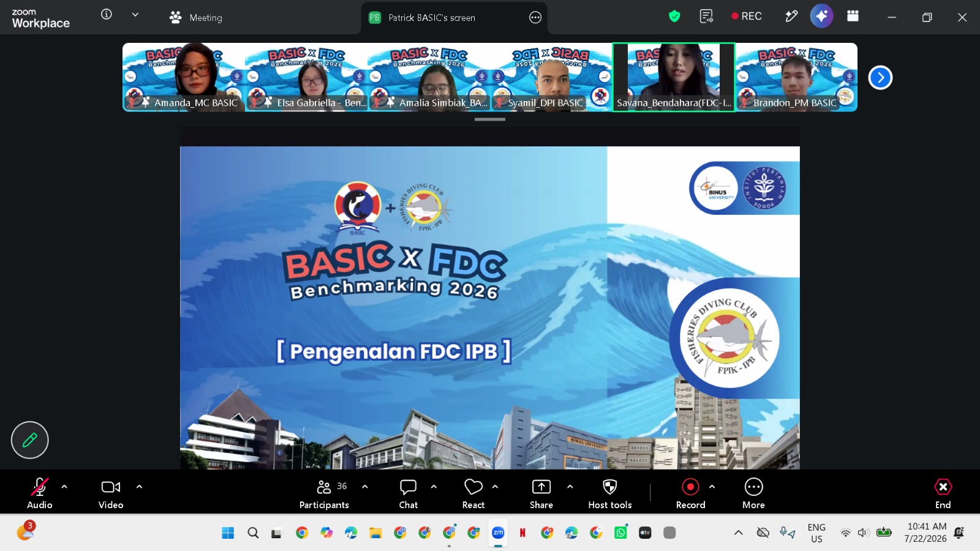Open the AI Companion sparkle button
Viewport: 980px width, 551px height.
click(x=821, y=17)
